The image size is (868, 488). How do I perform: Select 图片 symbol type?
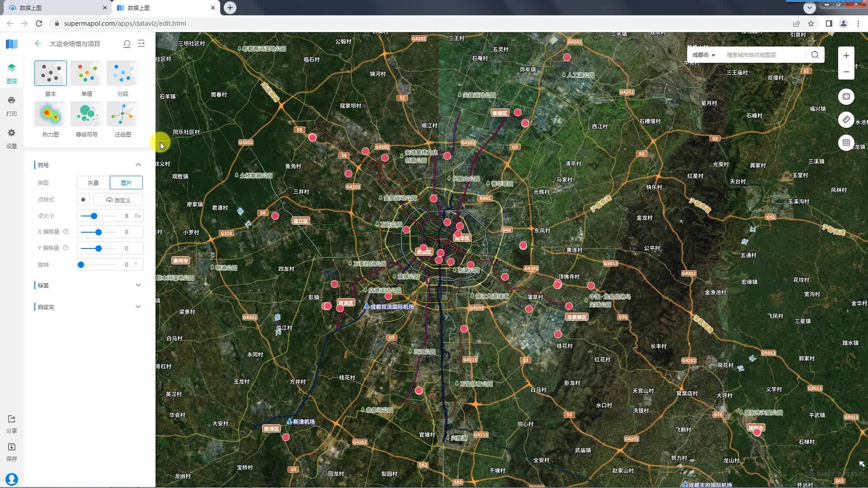pos(126,183)
